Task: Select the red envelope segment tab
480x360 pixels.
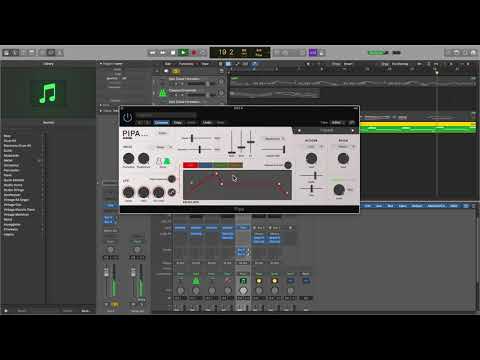Action: pos(190,165)
